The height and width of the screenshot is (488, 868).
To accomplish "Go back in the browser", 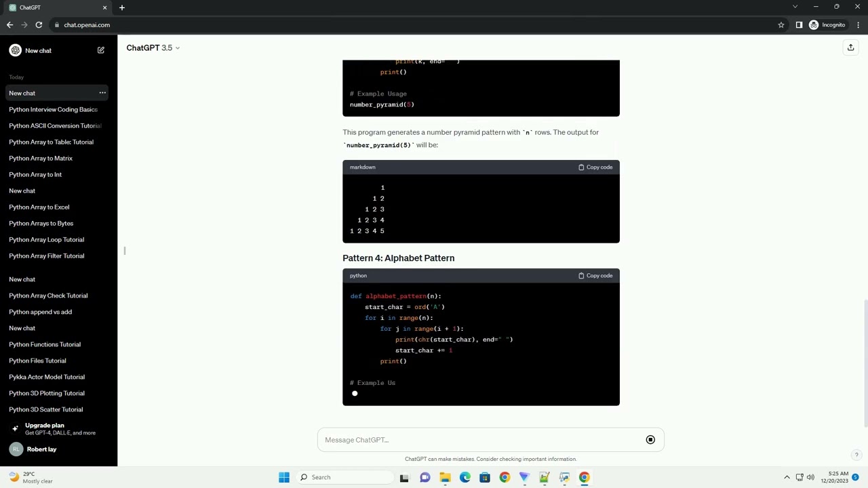I will tap(9, 25).
